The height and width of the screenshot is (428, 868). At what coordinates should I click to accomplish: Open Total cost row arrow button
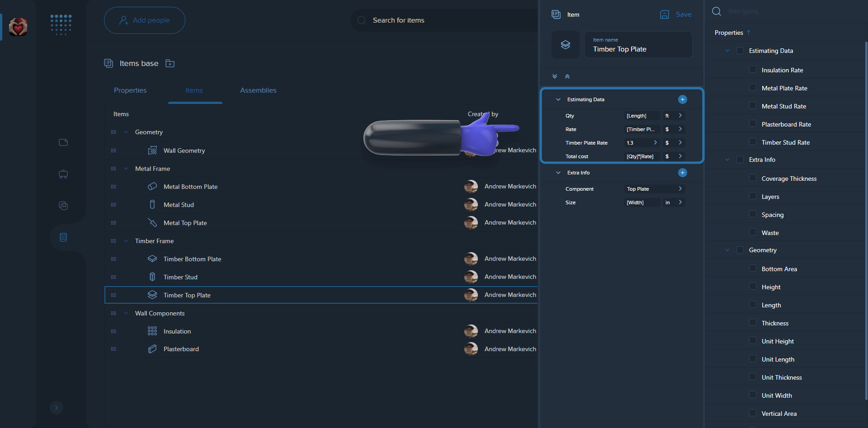pyautogui.click(x=680, y=156)
